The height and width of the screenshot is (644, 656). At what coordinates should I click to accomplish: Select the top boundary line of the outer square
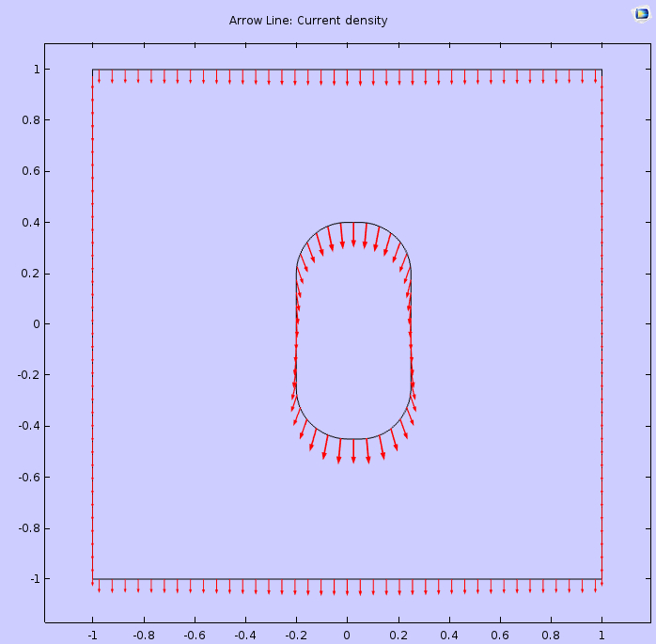347,70
